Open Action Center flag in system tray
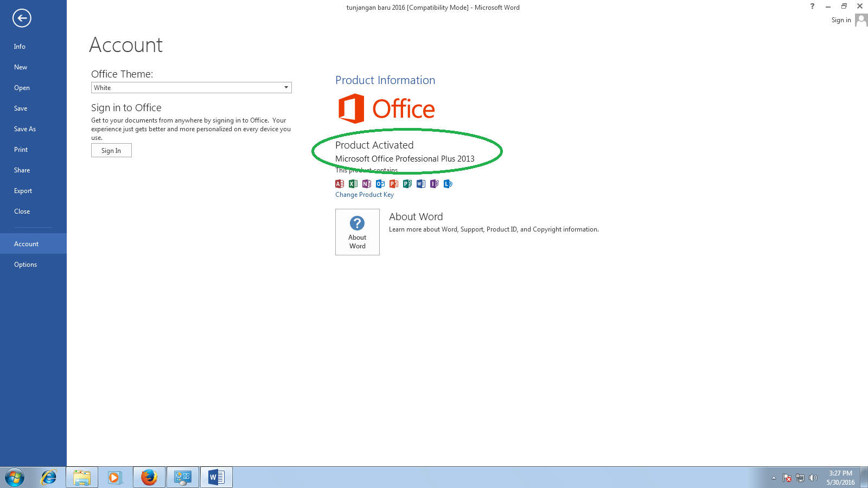Image resolution: width=868 pixels, height=488 pixels. (787, 478)
